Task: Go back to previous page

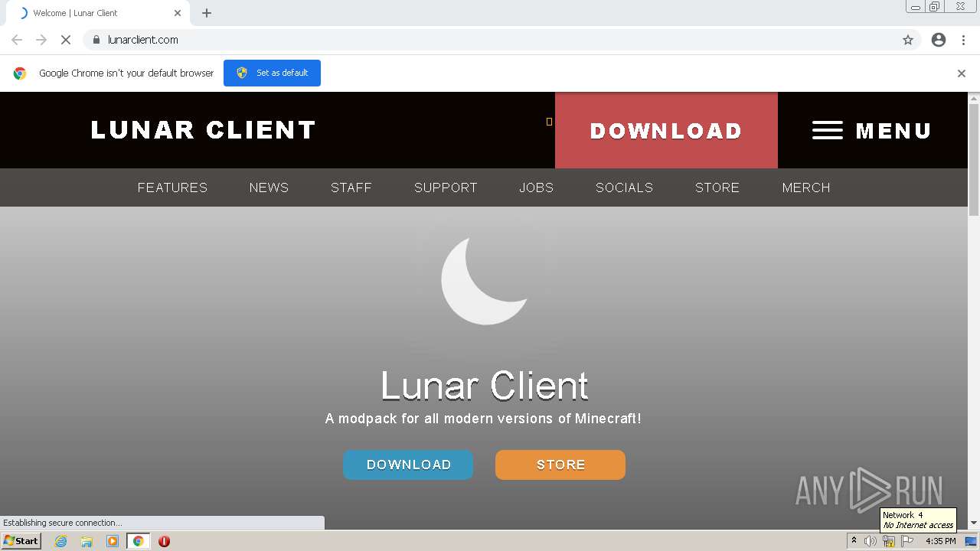Action: click(x=17, y=40)
